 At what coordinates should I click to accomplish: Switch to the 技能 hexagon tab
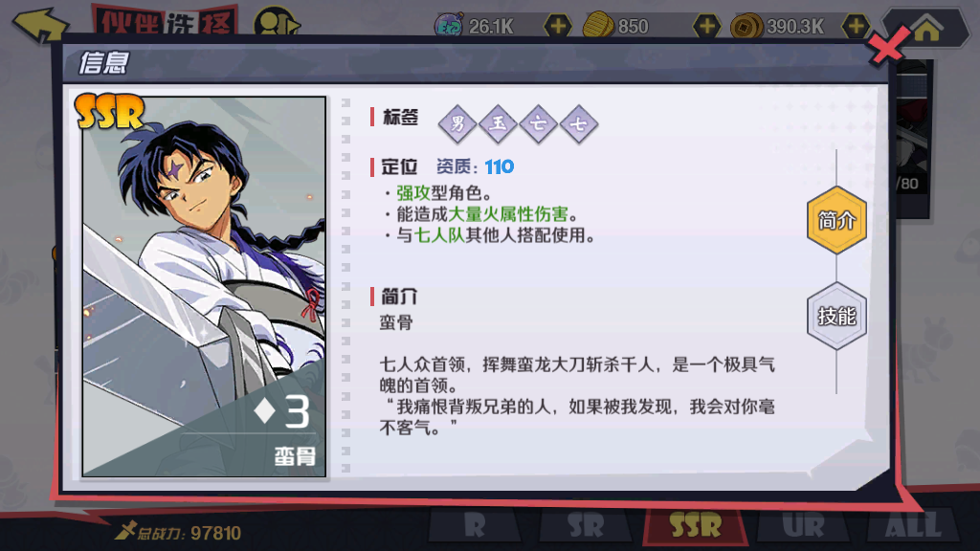tap(836, 316)
